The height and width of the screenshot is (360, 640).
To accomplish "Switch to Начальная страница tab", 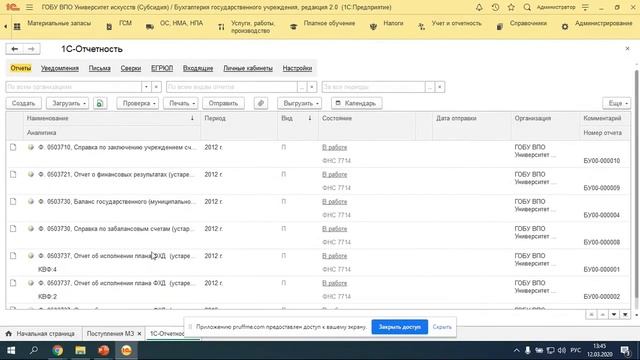I will coord(41,334).
